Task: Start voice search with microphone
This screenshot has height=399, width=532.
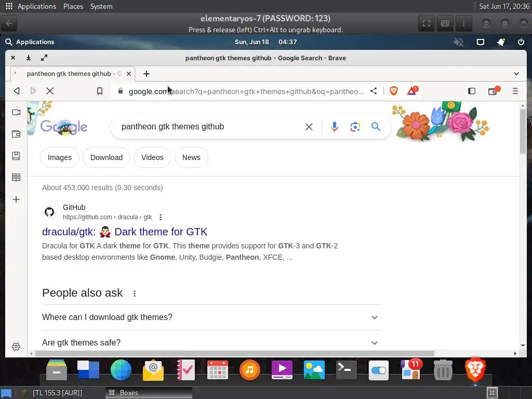Action: pyautogui.click(x=334, y=127)
